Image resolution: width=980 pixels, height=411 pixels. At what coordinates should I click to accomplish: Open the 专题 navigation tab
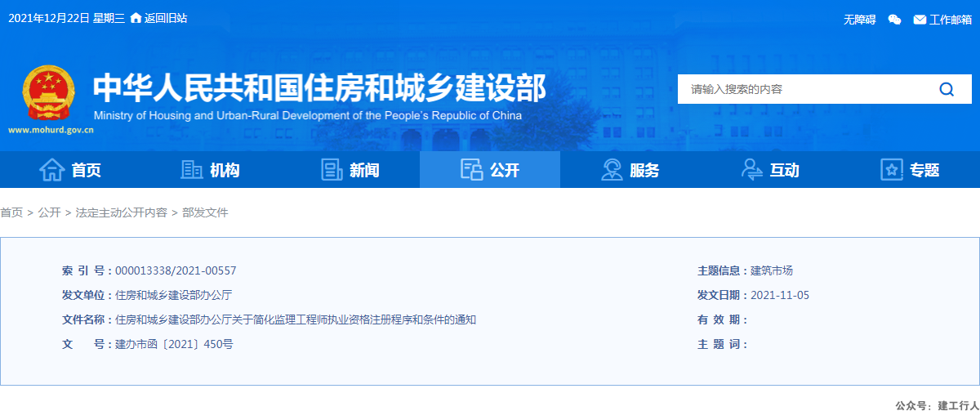tap(910, 170)
